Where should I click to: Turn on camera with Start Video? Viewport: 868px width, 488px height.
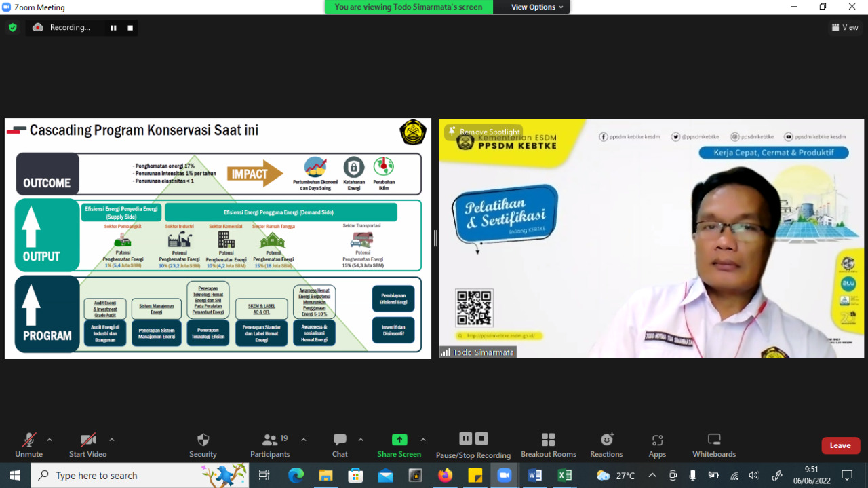(x=87, y=445)
